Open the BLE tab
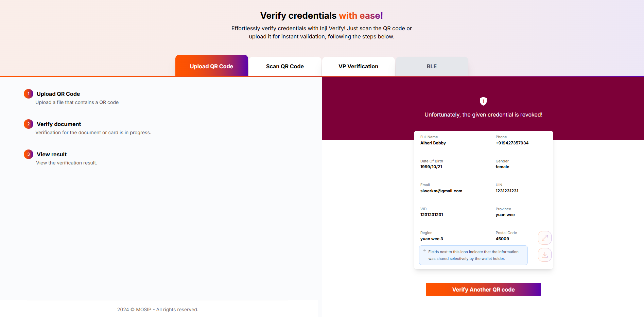Screen dimensions: 644x317 tap(432, 66)
